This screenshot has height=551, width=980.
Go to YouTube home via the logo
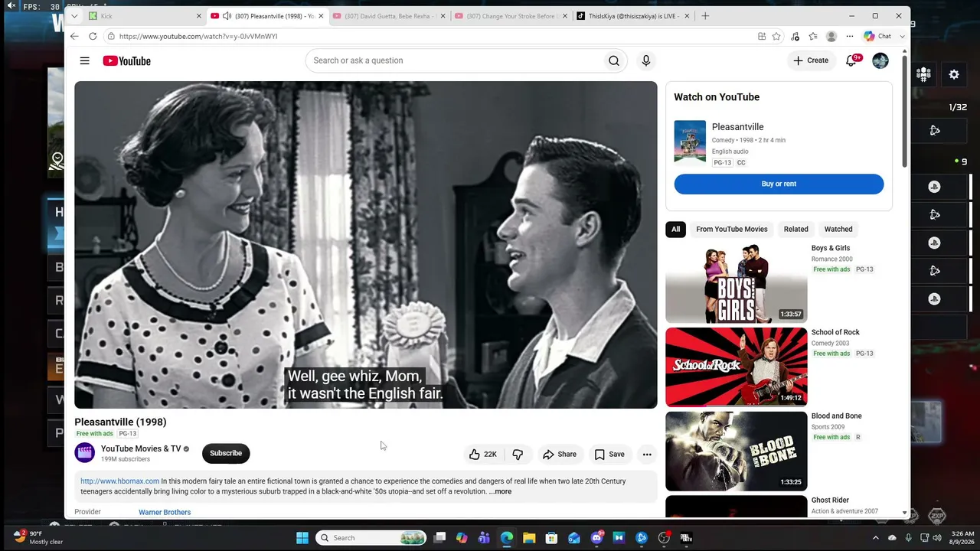coord(127,60)
